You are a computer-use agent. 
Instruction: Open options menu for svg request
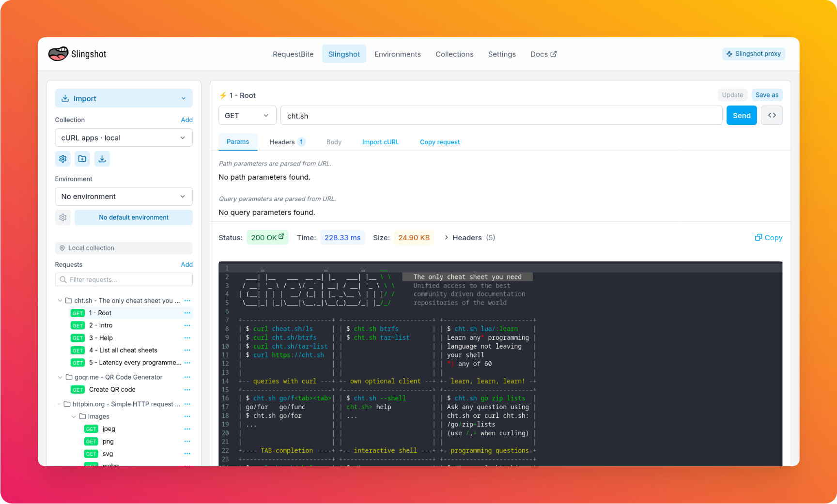(187, 454)
